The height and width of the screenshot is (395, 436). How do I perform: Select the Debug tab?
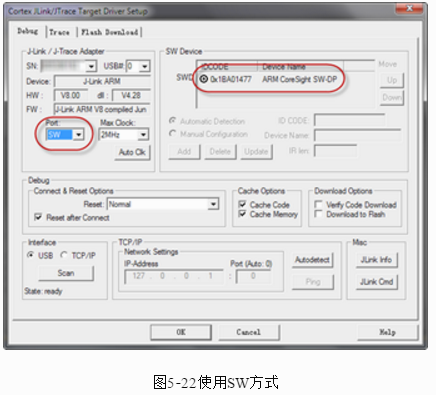point(28,31)
